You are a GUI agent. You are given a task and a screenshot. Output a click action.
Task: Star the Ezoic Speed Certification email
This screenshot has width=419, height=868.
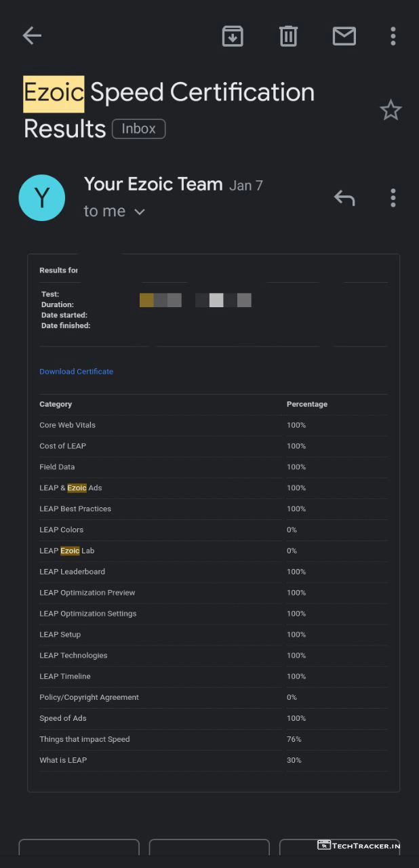(391, 110)
